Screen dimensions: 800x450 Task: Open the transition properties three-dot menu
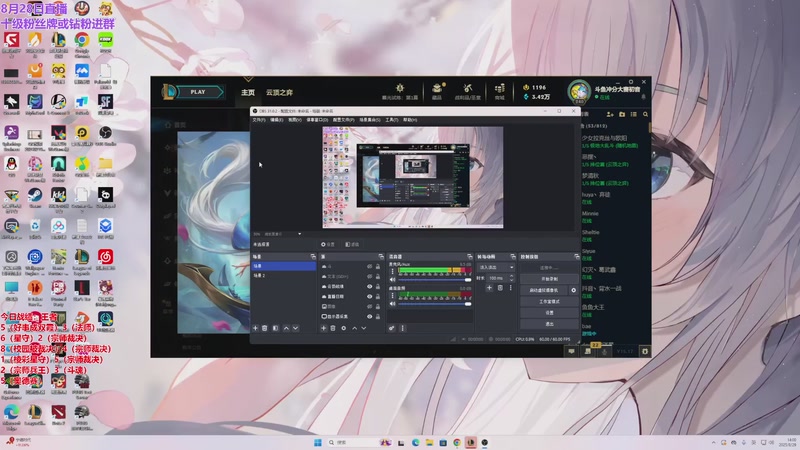(510, 288)
